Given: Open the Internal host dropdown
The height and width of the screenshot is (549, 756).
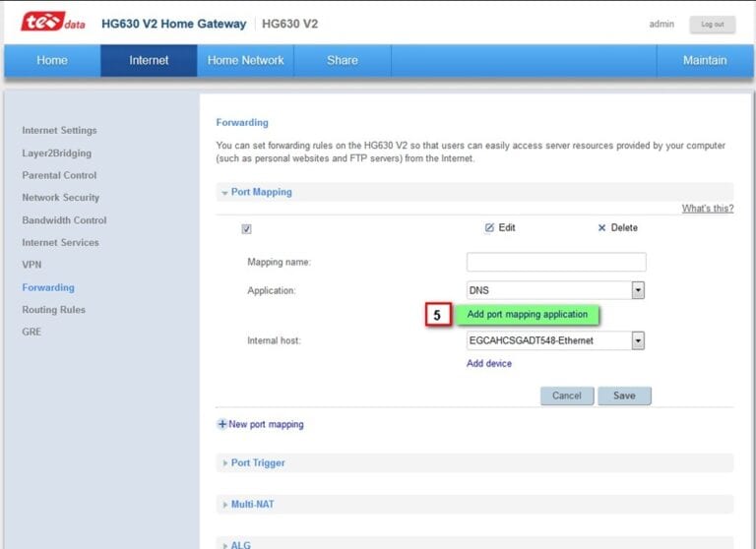Looking at the screenshot, I should click(x=637, y=340).
